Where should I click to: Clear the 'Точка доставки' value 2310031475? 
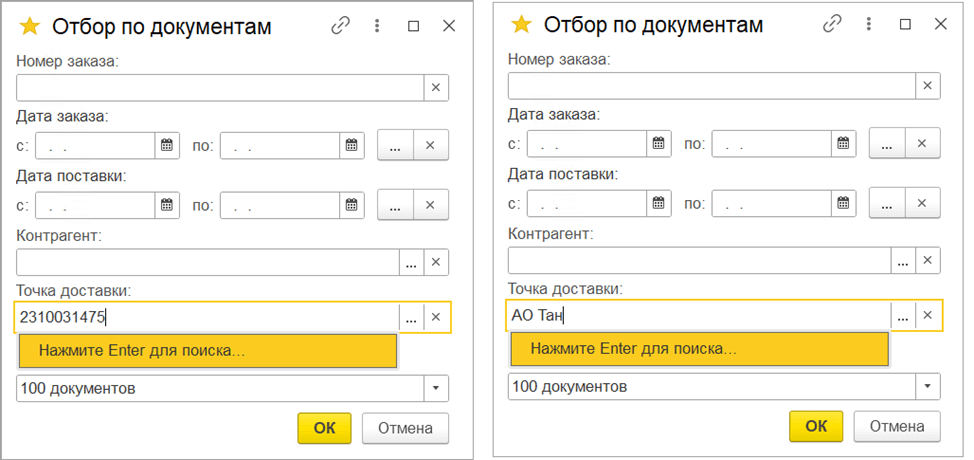[x=436, y=318]
